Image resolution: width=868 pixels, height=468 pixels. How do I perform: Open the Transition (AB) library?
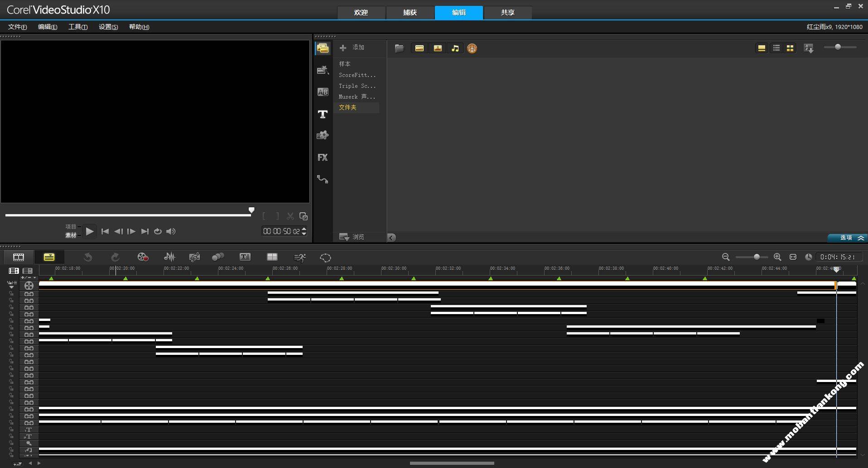[323, 92]
